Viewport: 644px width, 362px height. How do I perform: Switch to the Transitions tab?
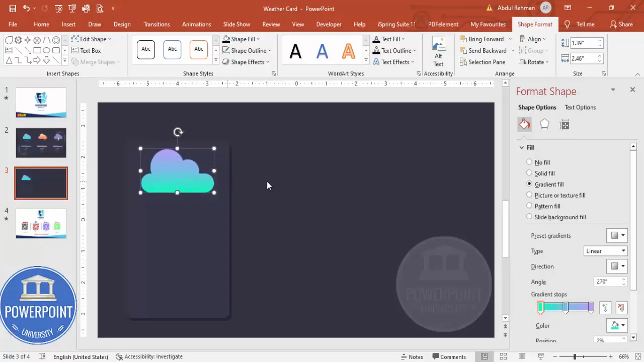(x=156, y=24)
